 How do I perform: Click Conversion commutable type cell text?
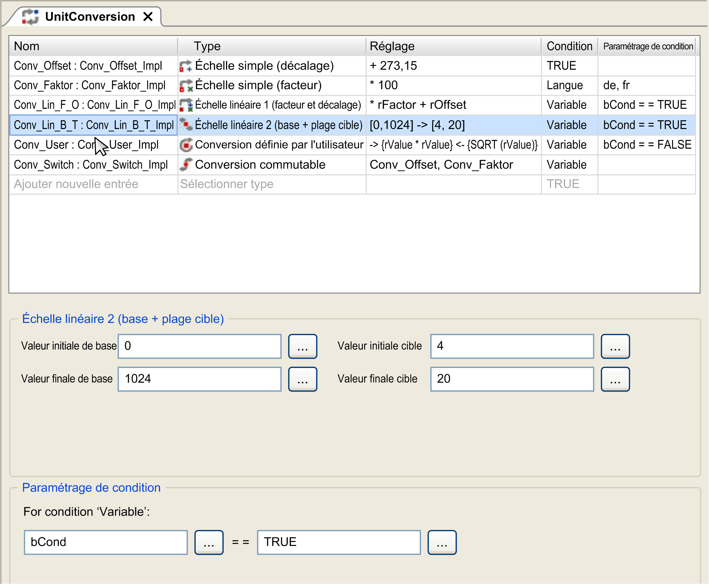260,165
